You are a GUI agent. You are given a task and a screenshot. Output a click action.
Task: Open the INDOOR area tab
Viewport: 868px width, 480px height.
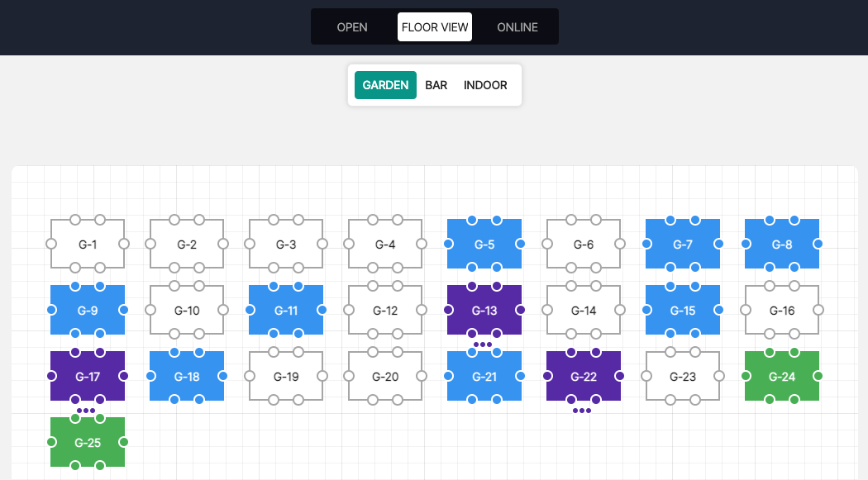click(485, 85)
